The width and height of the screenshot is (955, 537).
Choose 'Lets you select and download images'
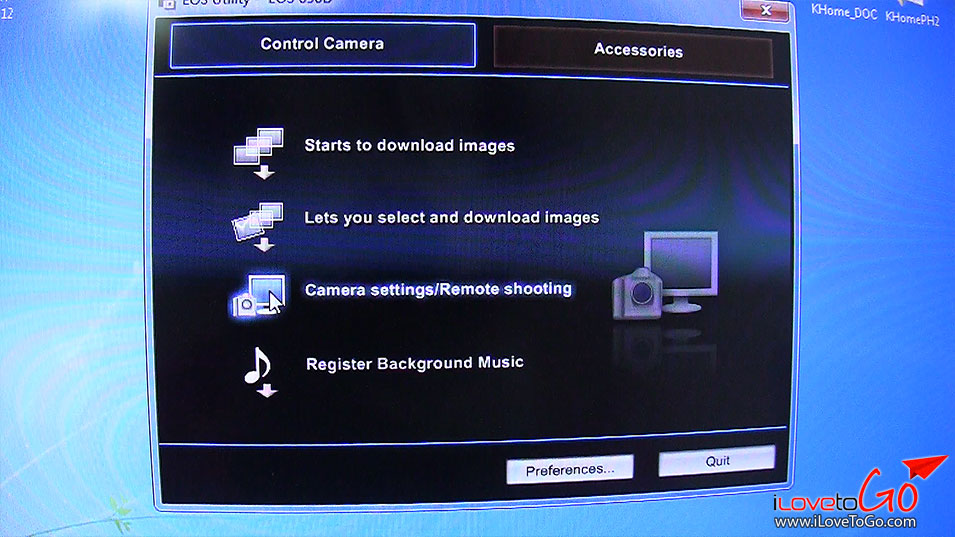click(451, 217)
